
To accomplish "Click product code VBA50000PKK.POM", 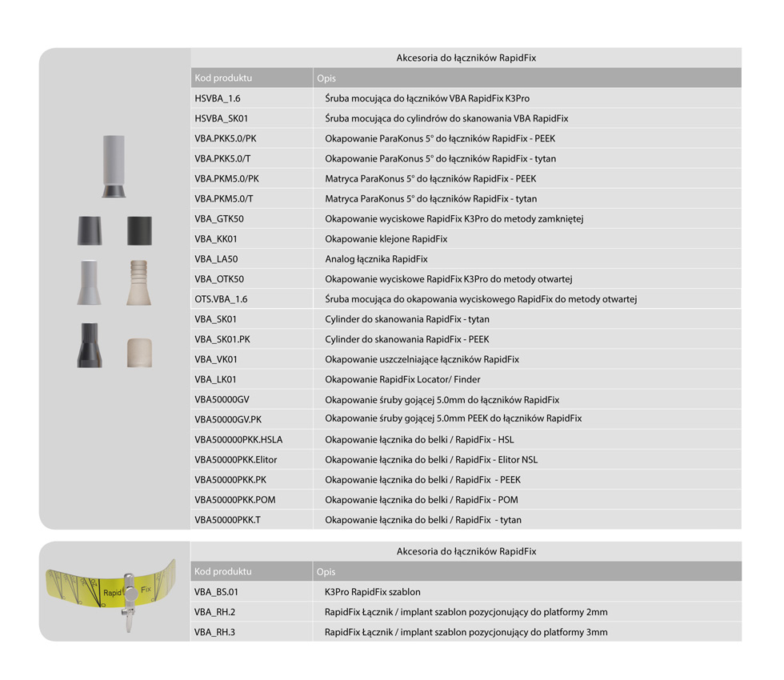I will click(x=235, y=499).
